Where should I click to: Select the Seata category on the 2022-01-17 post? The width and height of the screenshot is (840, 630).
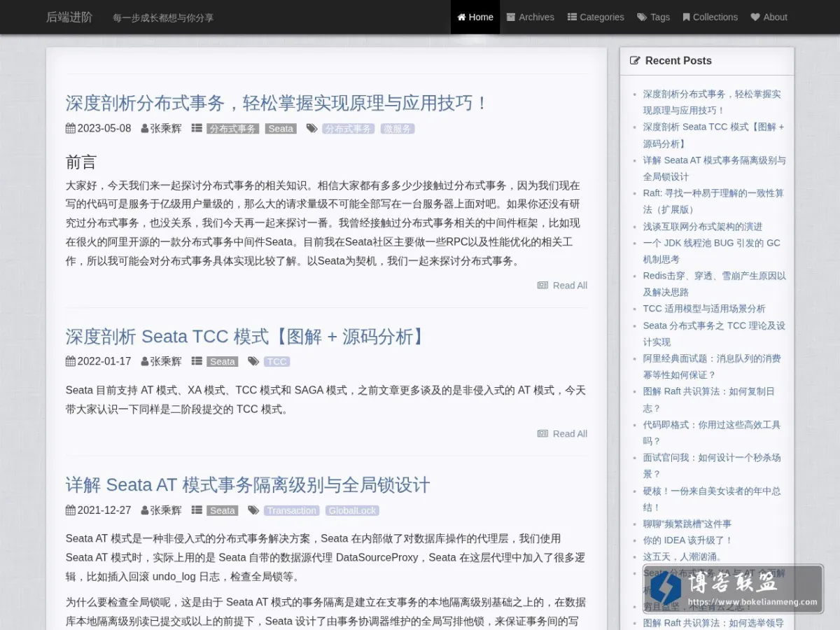[223, 362]
